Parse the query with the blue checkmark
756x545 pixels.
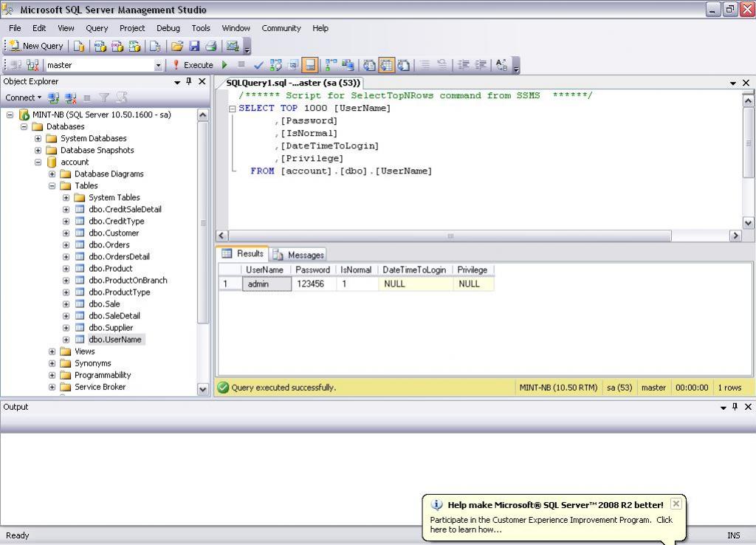tap(258, 65)
